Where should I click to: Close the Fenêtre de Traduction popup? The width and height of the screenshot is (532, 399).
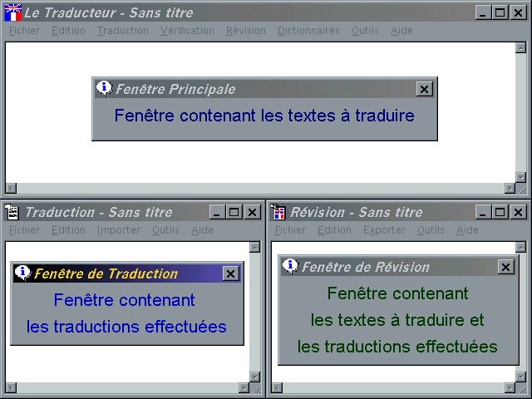point(231,273)
